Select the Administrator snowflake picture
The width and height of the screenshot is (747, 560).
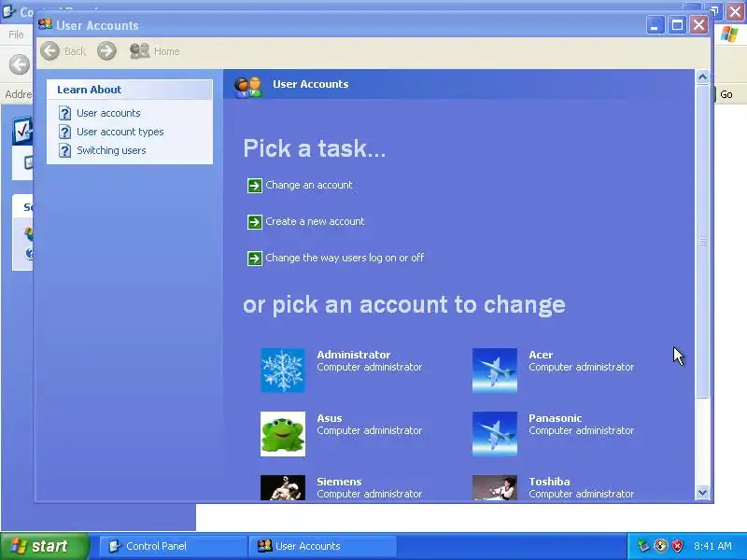click(283, 371)
